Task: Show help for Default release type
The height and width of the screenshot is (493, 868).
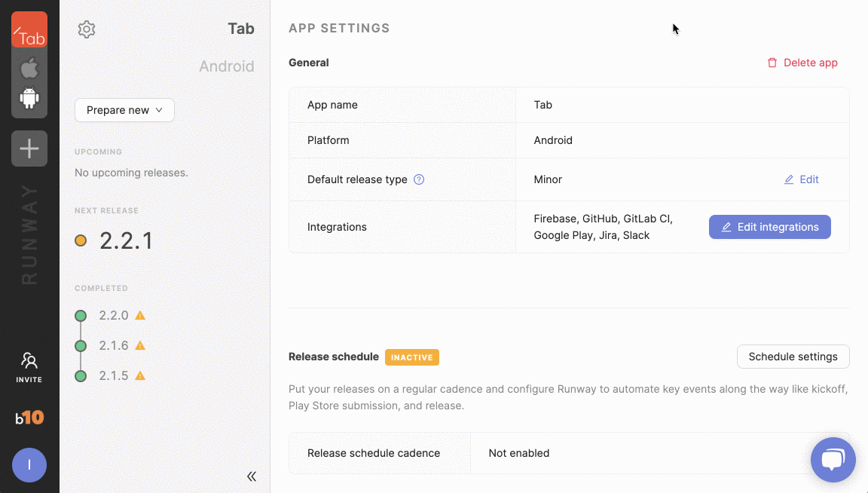Action: (x=419, y=179)
